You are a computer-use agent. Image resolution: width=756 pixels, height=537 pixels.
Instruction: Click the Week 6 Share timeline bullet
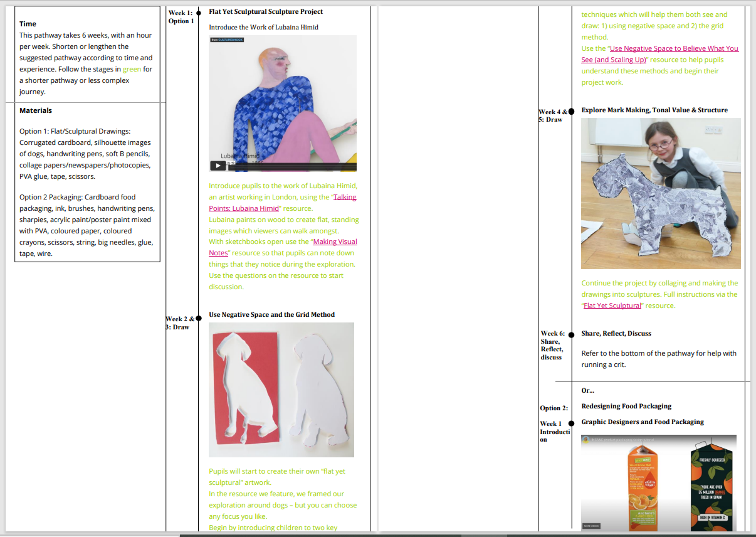point(571,334)
